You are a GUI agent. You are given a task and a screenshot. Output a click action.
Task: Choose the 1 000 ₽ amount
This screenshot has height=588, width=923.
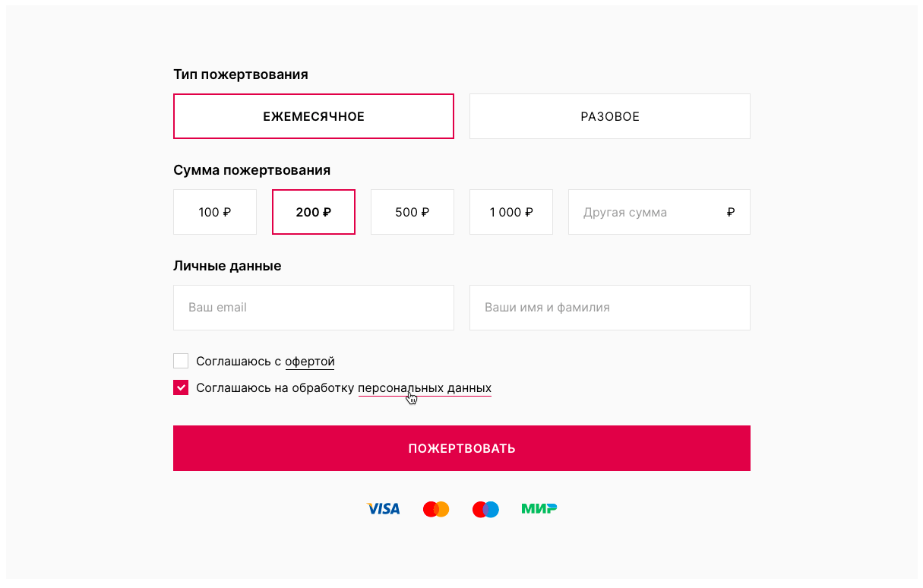(x=510, y=212)
